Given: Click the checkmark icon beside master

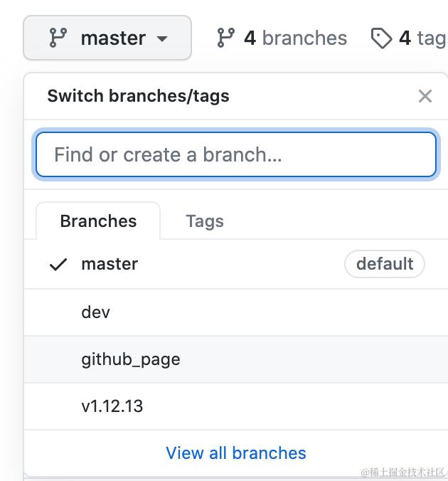Looking at the screenshot, I should 58,265.
